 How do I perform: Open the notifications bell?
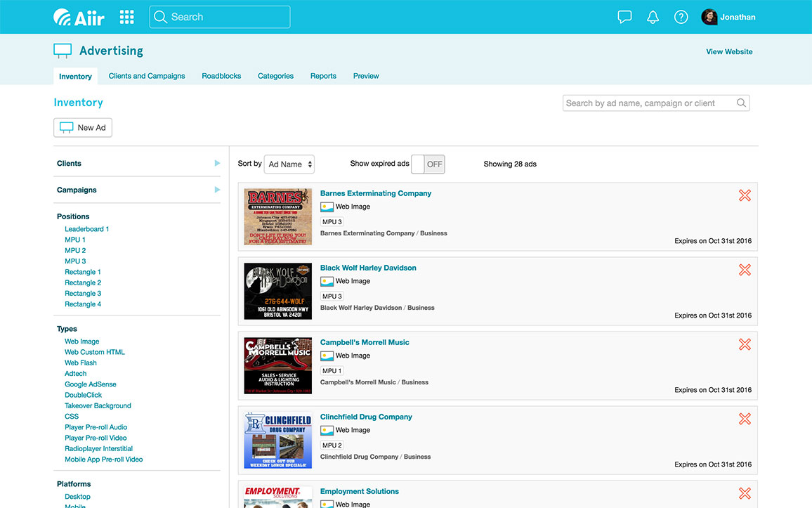click(653, 17)
